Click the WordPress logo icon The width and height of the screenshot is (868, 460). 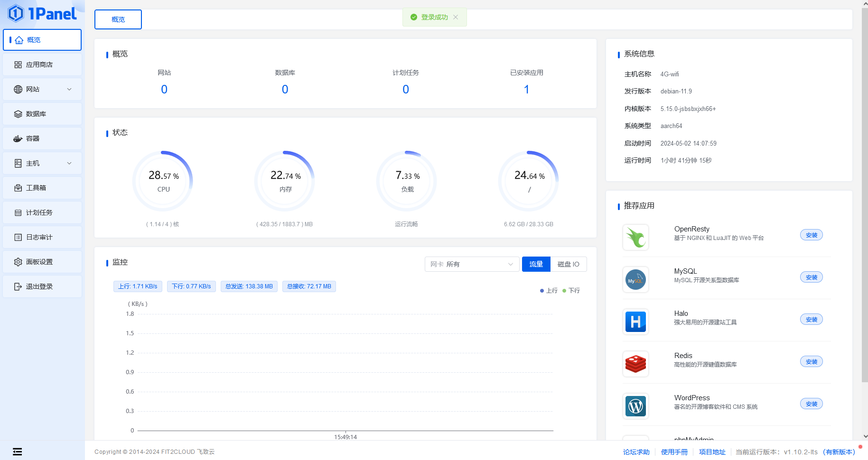pos(635,406)
